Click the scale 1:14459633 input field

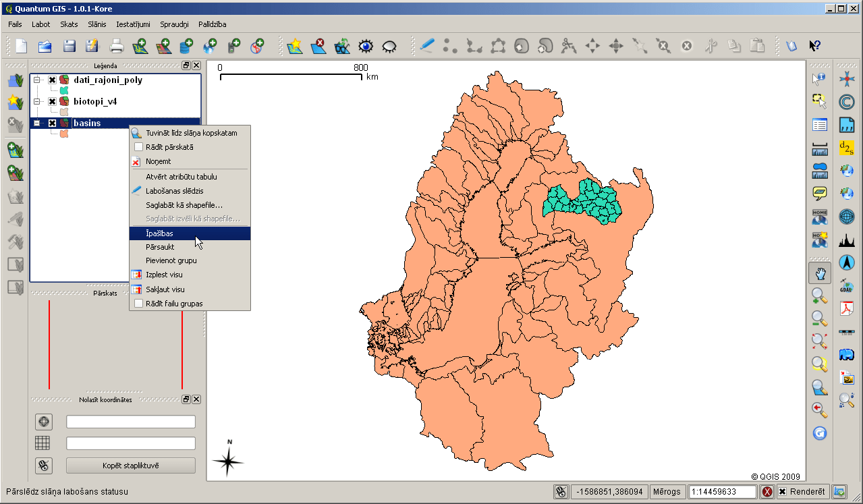[x=722, y=492]
